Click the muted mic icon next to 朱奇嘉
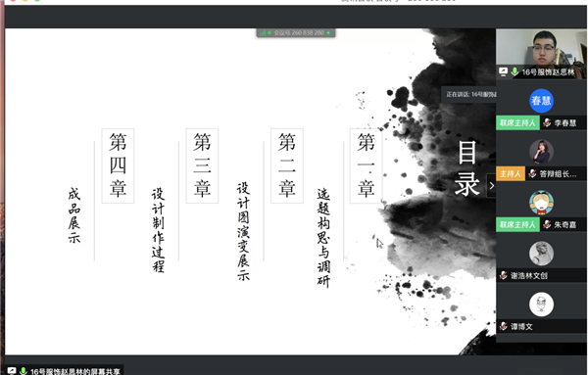The height and width of the screenshot is (375, 588). tap(547, 225)
